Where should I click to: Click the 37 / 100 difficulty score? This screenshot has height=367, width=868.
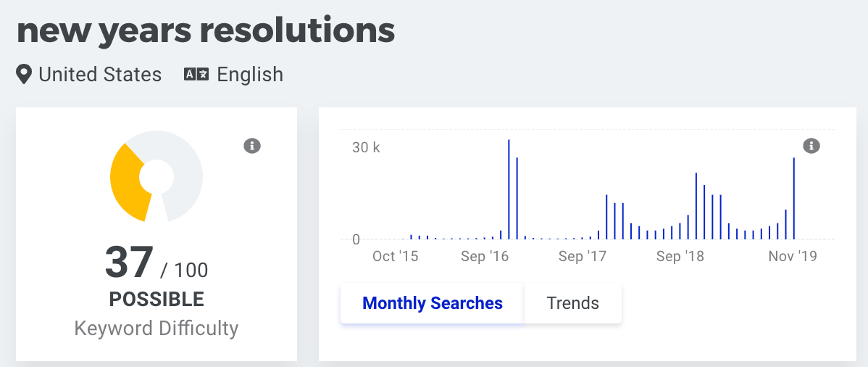coord(157,263)
